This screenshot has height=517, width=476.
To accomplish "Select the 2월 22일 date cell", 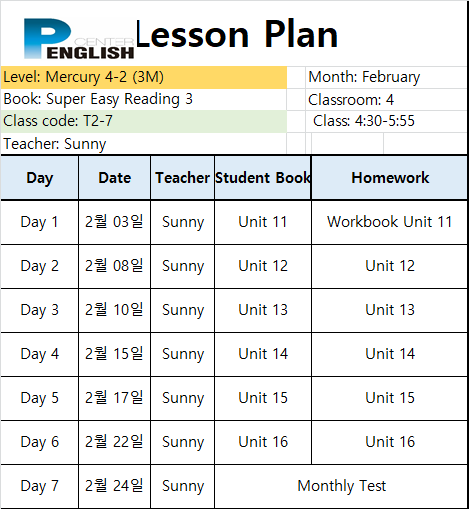I will click(115, 442).
